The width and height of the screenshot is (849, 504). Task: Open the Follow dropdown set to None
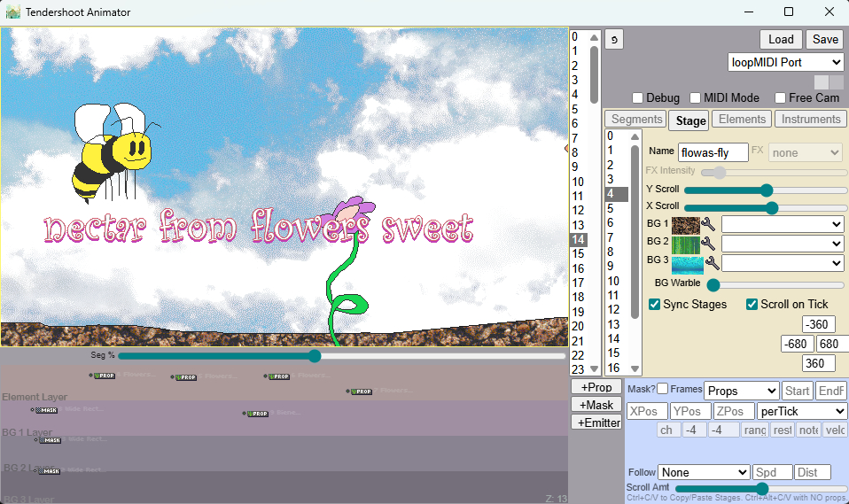click(x=705, y=472)
